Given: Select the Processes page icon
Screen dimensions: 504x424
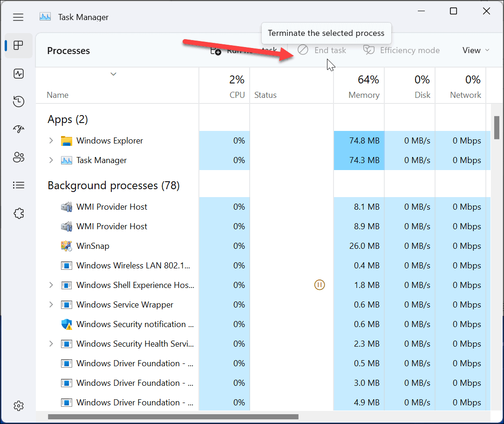Looking at the screenshot, I should click(19, 46).
